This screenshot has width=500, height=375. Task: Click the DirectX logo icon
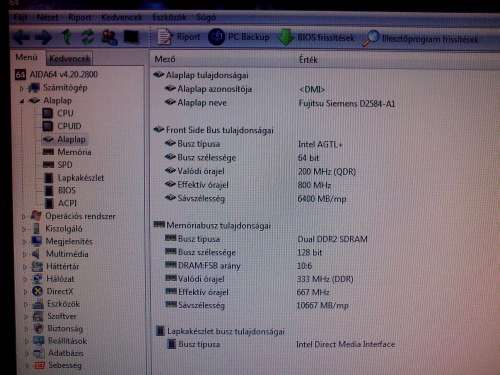point(38,291)
